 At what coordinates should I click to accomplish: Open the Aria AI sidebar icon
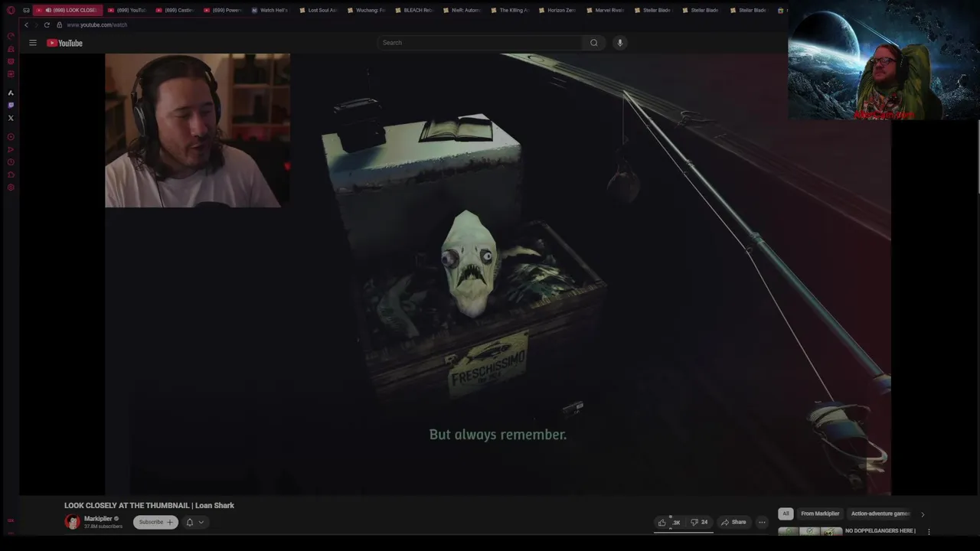(11, 93)
